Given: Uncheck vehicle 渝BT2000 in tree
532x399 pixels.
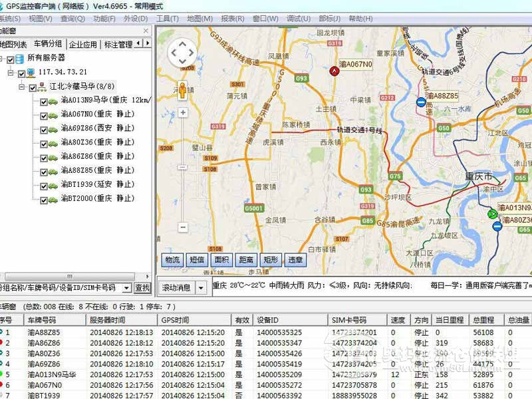Looking at the screenshot, I should pyautogui.click(x=44, y=201).
